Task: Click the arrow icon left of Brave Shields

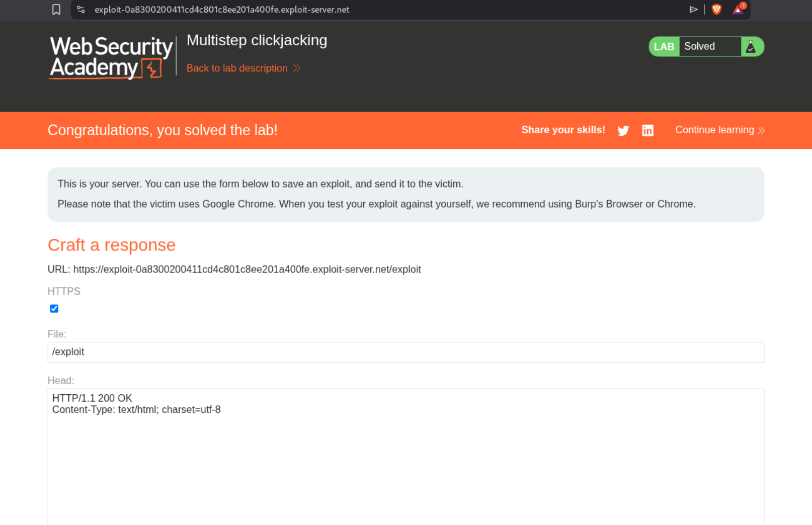Action: 693,10
